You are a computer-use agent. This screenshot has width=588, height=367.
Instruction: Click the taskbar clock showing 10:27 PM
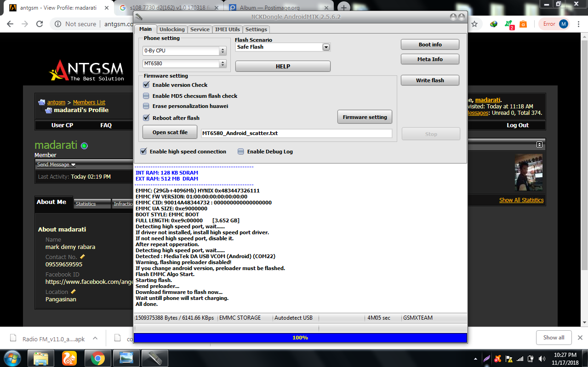[565, 358]
